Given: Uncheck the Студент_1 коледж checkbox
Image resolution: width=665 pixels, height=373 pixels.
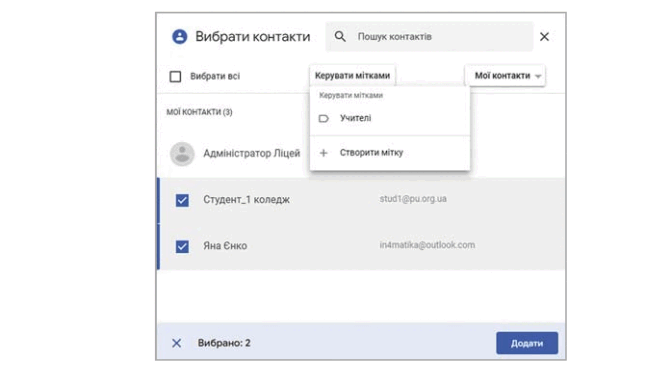Looking at the screenshot, I should click(182, 200).
